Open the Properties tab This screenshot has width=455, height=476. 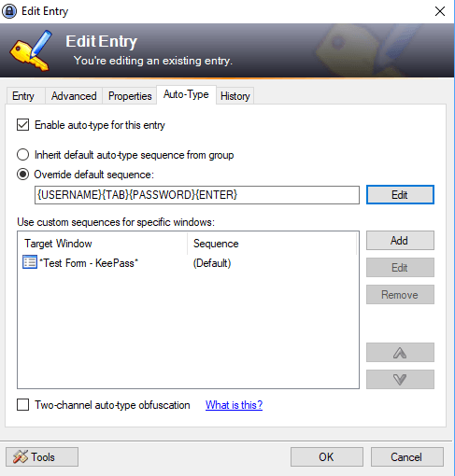coord(130,96)
